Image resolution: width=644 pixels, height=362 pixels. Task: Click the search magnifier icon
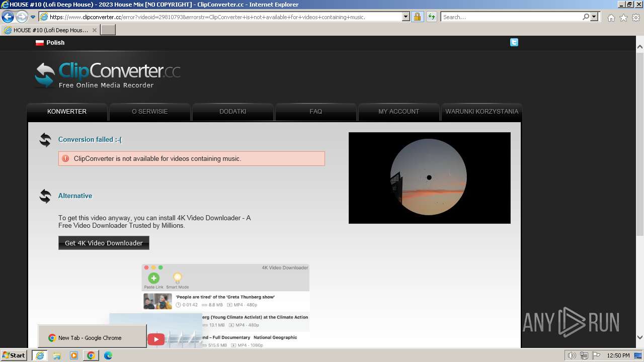click(x=586, y=17)
